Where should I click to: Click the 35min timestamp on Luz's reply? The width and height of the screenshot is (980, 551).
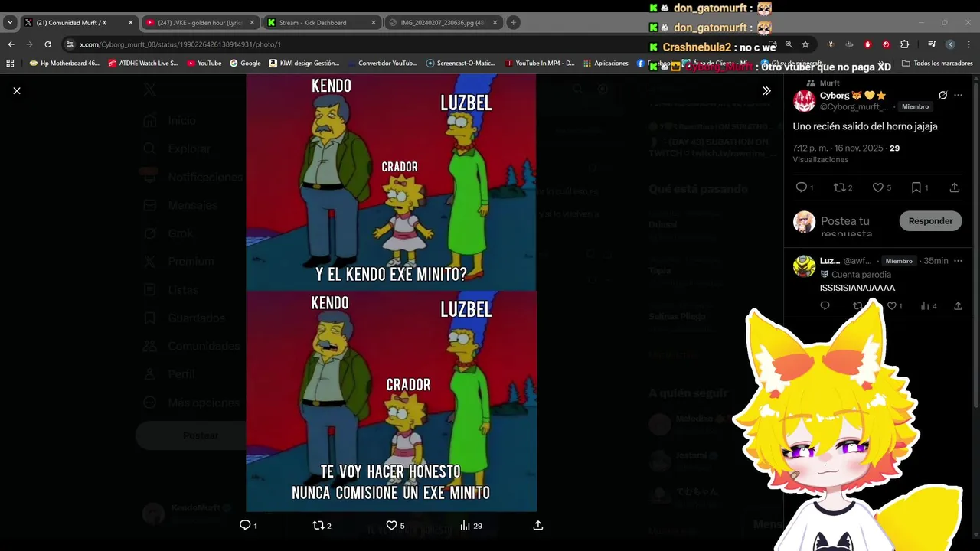(936, 261)
